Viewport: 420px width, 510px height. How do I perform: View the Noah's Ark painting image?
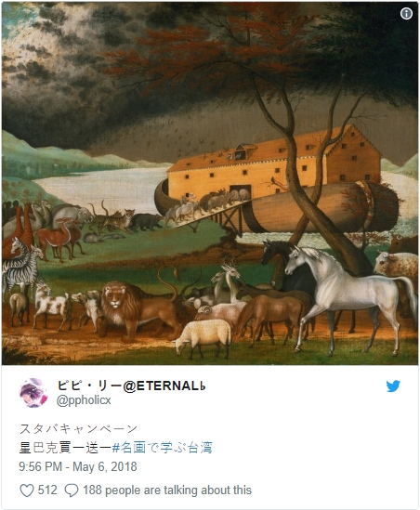click(210, 183)
